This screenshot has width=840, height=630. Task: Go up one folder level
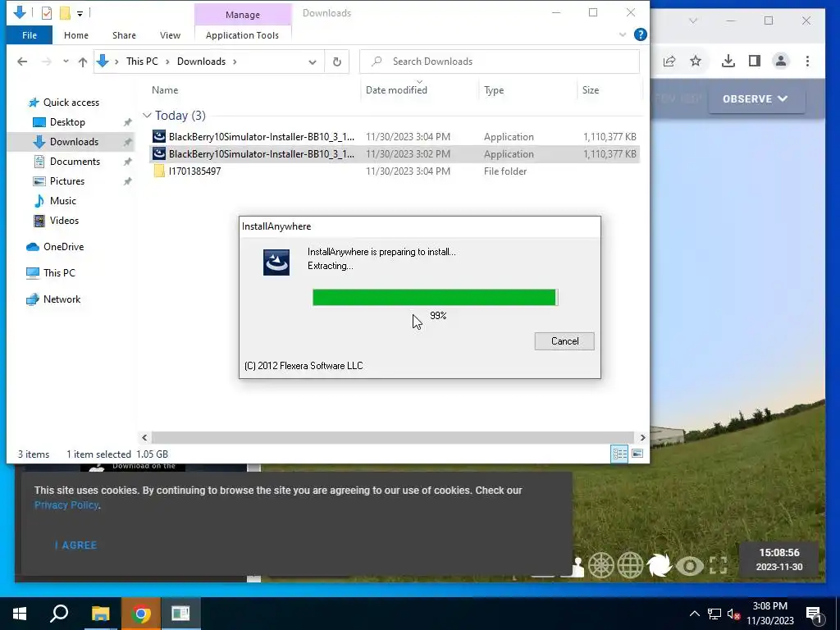pyautogui.click(x=83, y=62)
